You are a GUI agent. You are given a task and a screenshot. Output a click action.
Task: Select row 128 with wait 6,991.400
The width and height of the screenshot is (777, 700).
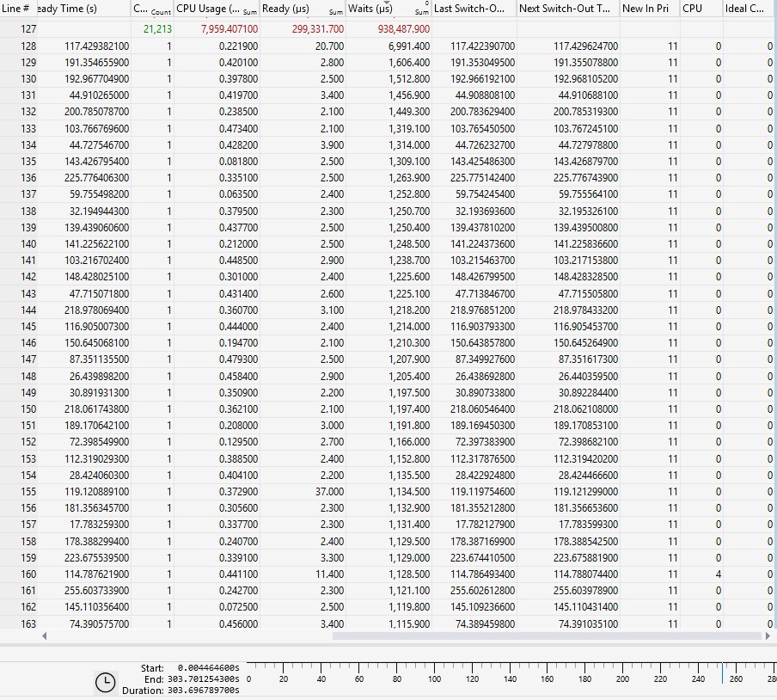[x=388, y=46]
